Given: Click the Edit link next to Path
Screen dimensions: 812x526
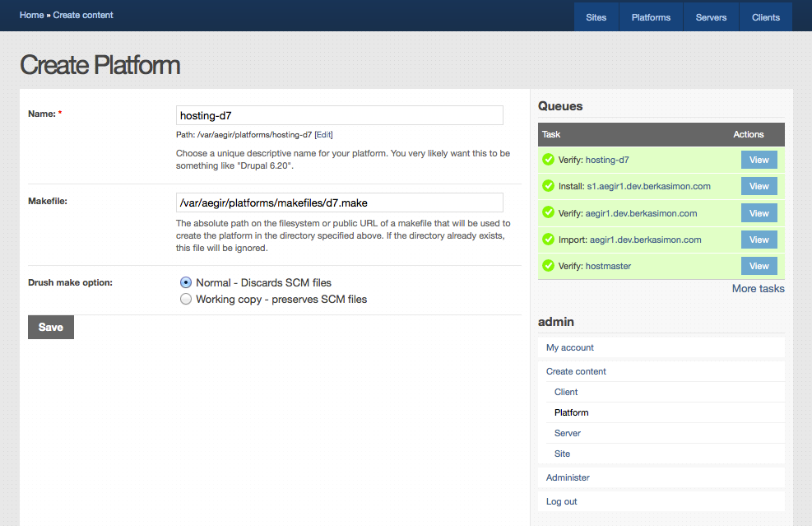Looking at the screenshot, I should (323, 135).
